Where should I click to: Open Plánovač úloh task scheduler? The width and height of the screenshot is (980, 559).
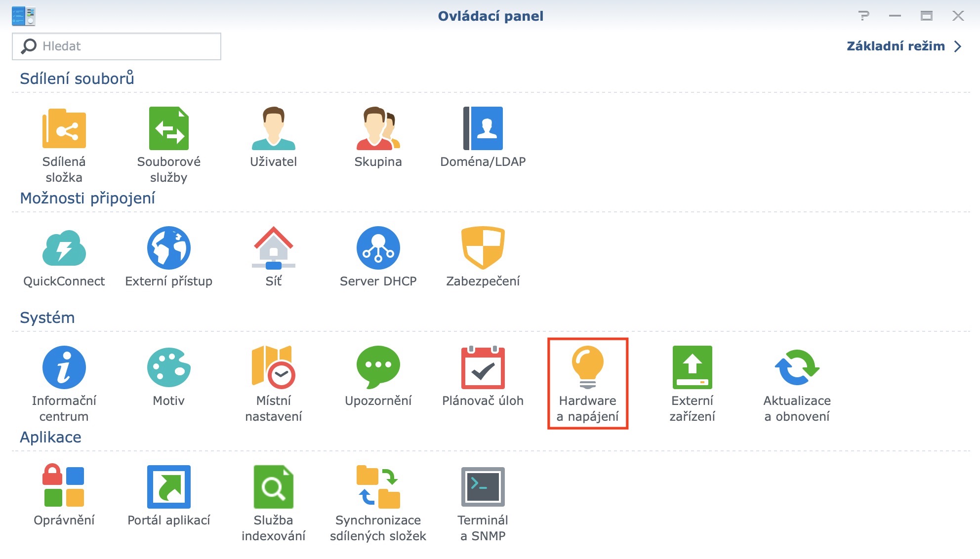(x=483, y=370)
